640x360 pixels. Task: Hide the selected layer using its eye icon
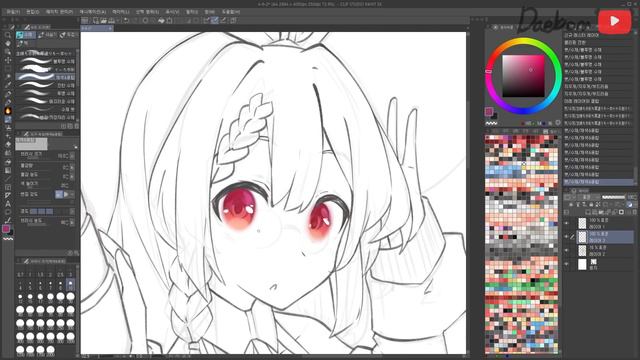click(567, 236)
